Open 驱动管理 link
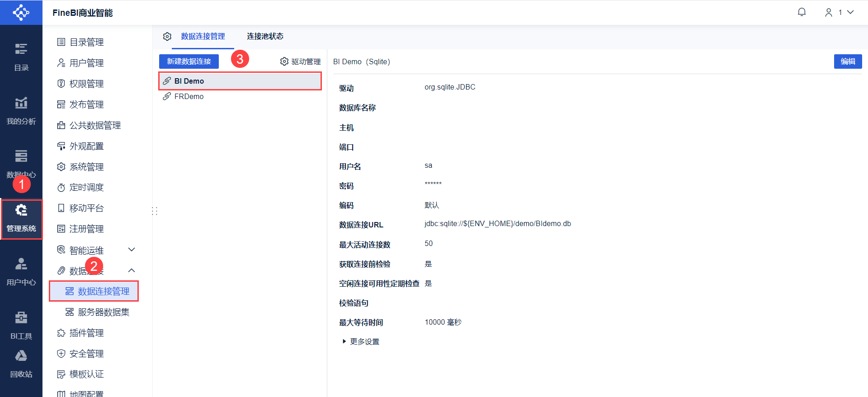The width and height of the screenshot is (868, 397). click(306, 61)
